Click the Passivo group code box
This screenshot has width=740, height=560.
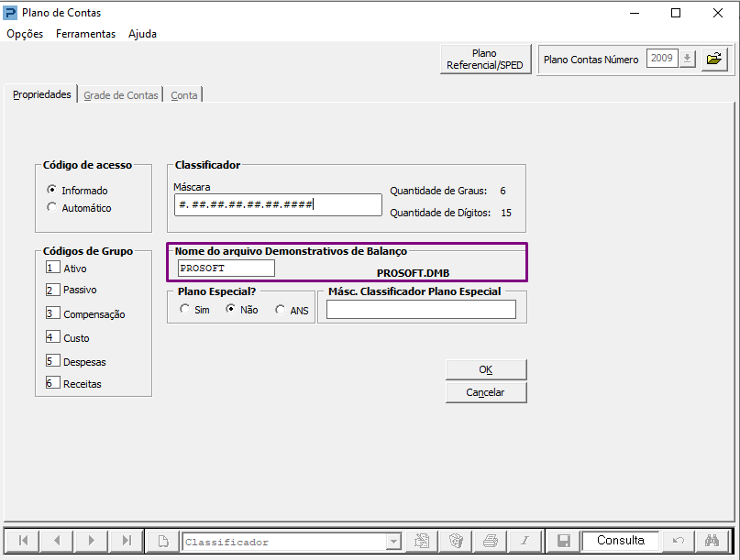coord(52,290)
